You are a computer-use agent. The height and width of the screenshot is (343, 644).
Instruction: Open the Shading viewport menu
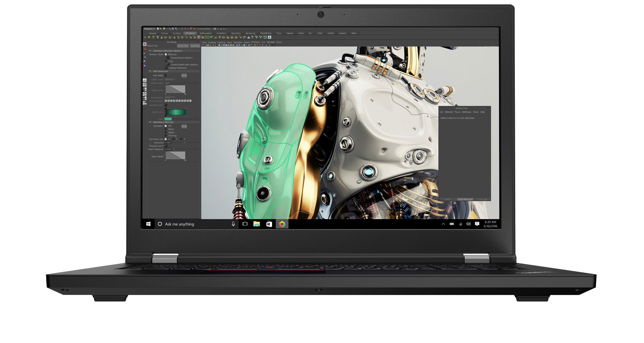tap(212, 42)
